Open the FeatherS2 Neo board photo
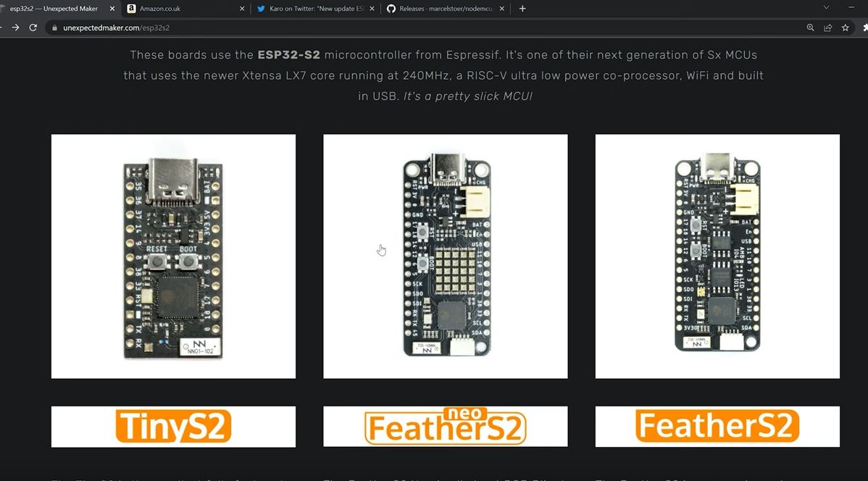The height and width of the screenshot is (481, 868). pyautogui.click(x=446, y=256)
